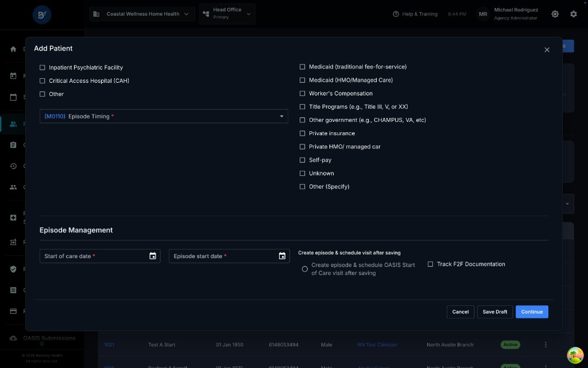Viewport: 588px width, 368px height.
Task: Open the credit card icon in sidebar
Action: click(13, 311)
